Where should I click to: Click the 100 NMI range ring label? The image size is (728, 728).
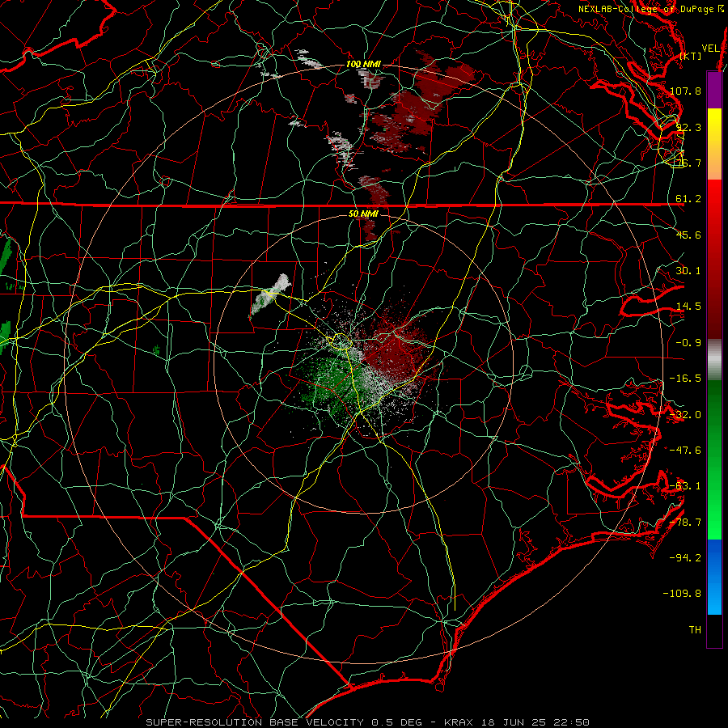pos(363,64)
